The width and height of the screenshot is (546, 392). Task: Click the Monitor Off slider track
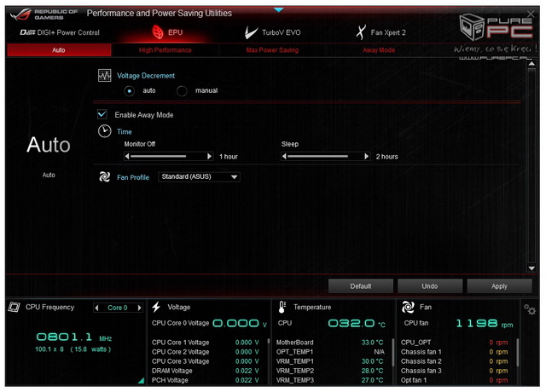168,157
